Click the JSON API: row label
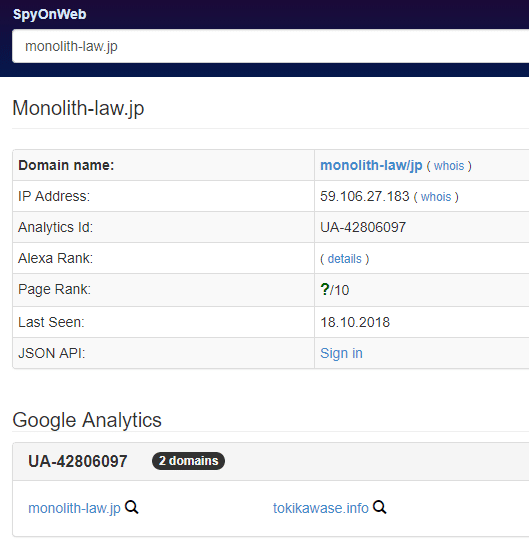 click(52, 353)
